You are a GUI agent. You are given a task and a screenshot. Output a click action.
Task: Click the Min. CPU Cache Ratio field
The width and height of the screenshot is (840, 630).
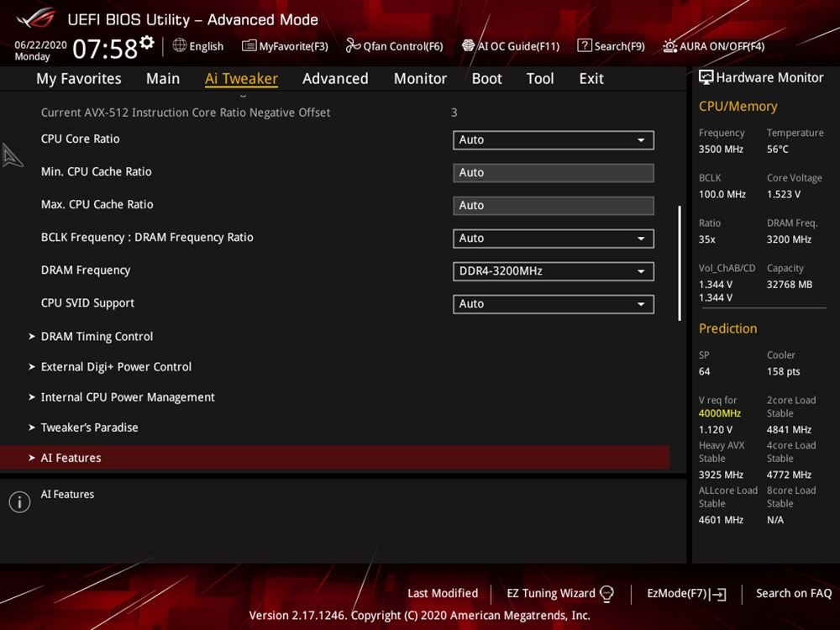coord(554,172)
